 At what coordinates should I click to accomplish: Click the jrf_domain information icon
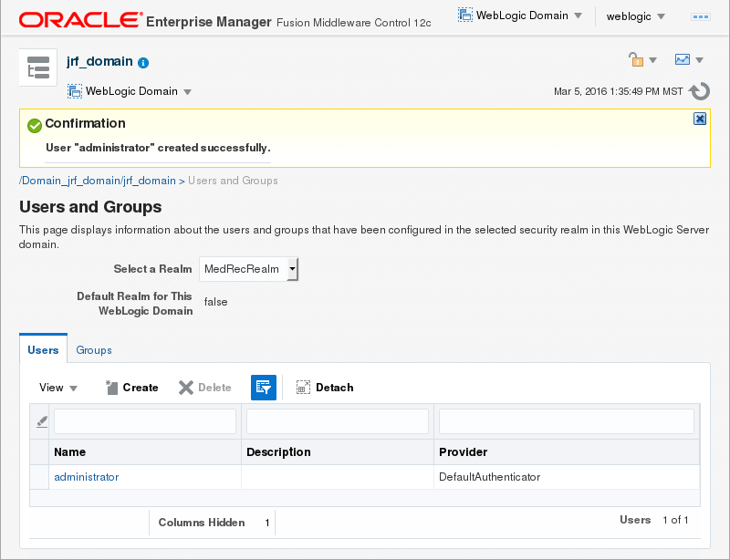(x=143, y=63)
